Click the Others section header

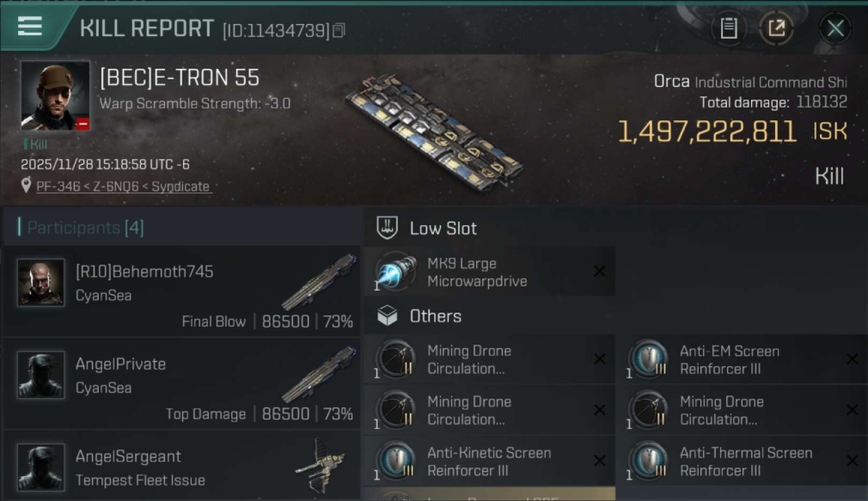(x=435, y=316)
